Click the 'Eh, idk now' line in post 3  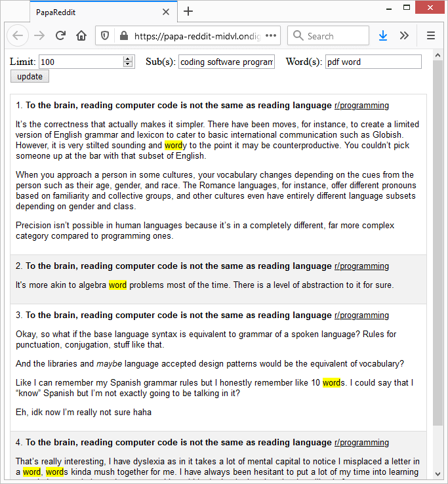[x=84, y=413]
